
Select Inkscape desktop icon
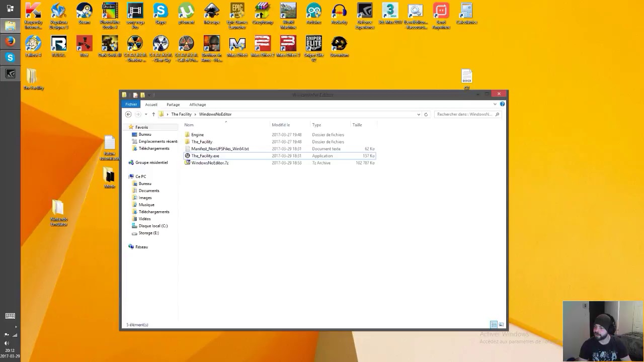pos(212,15)
